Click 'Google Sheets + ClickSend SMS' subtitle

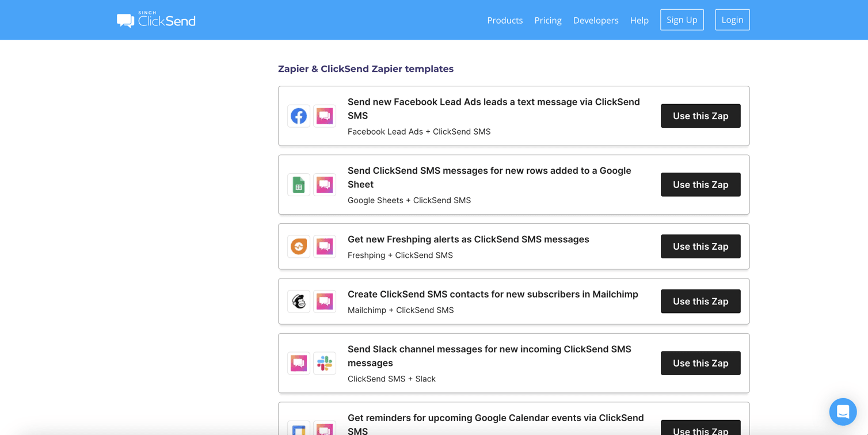click(409, 200)
